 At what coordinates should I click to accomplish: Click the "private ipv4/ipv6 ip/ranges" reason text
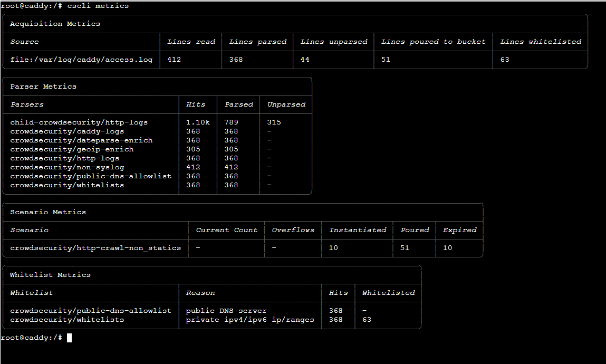(250, 320)
